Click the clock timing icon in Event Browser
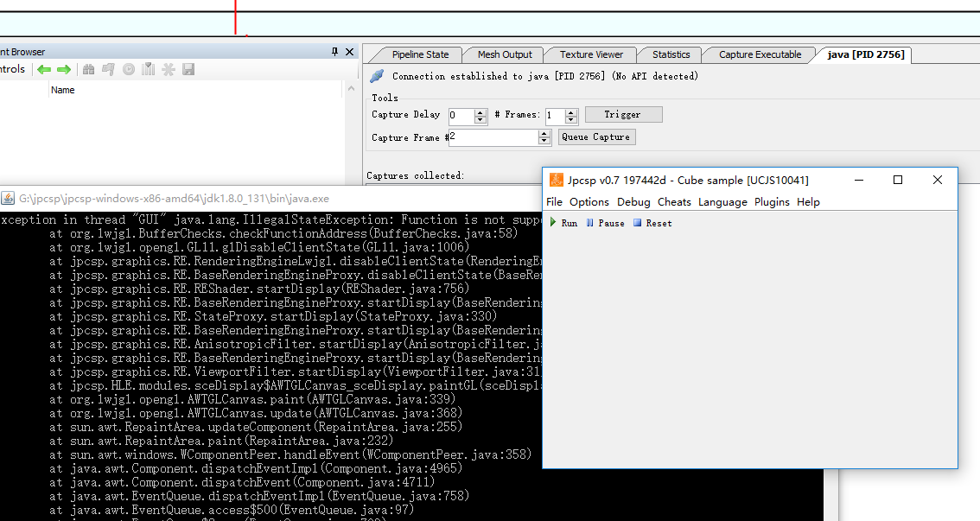 (x=129, y=69)
